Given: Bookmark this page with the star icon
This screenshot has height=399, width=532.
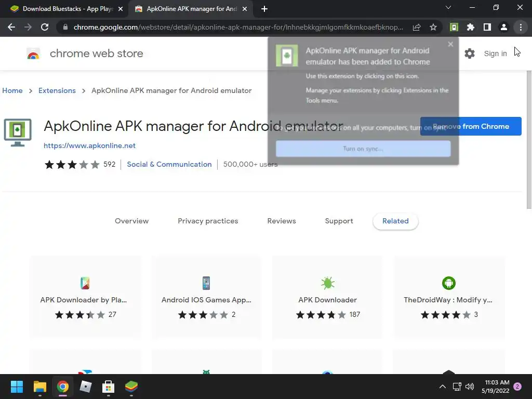Looking at the screenshot, I should [433, 27].
